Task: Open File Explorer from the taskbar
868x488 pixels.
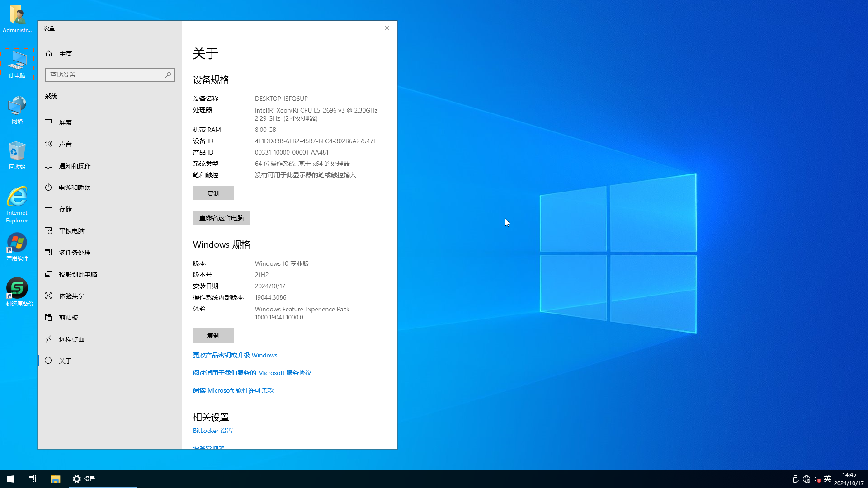Action: (55, 479)
